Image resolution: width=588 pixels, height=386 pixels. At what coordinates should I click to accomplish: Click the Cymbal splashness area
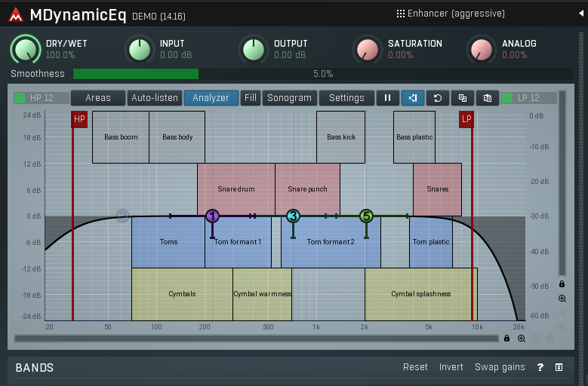pyautogui.click(x=421, y=294)
